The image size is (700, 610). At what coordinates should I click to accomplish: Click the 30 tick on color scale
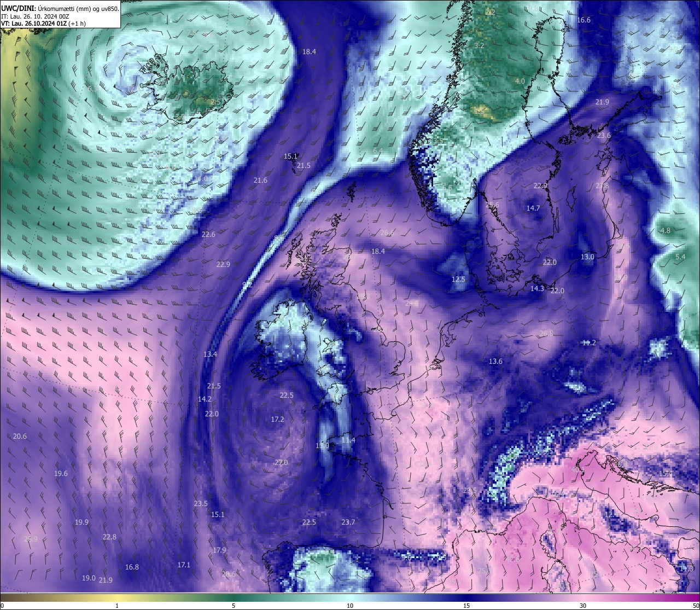tap(583, 606)
